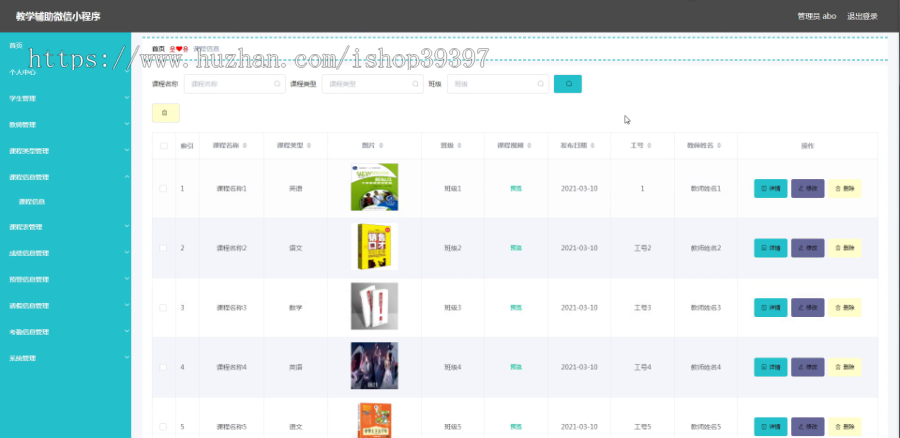Click 工号2 cell in the table
Viewport: 900px width, 438px height.
642,248
